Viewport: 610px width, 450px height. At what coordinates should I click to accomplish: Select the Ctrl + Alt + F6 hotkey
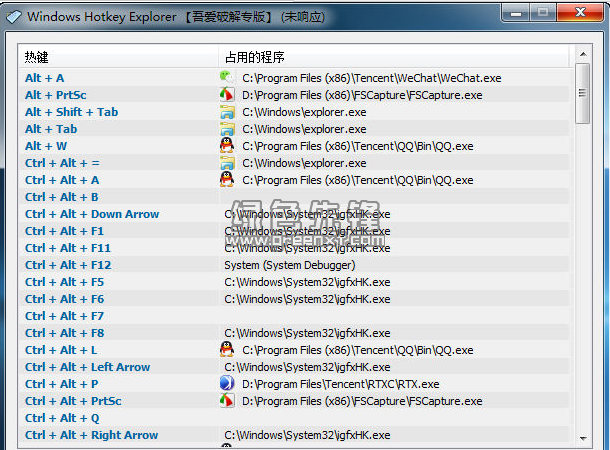click(x=64, y=299)
